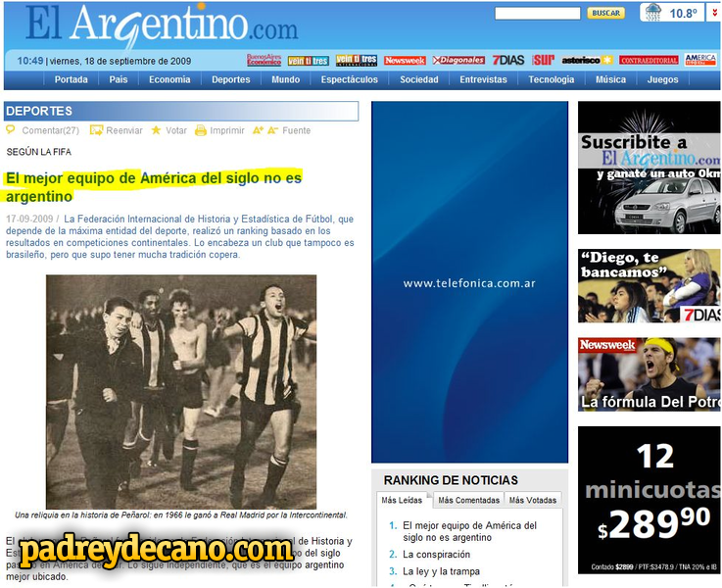The image size is (722, 588).
Task: Open ranked news 'La ley y la trampa'
Action: [x=441, y=571]
